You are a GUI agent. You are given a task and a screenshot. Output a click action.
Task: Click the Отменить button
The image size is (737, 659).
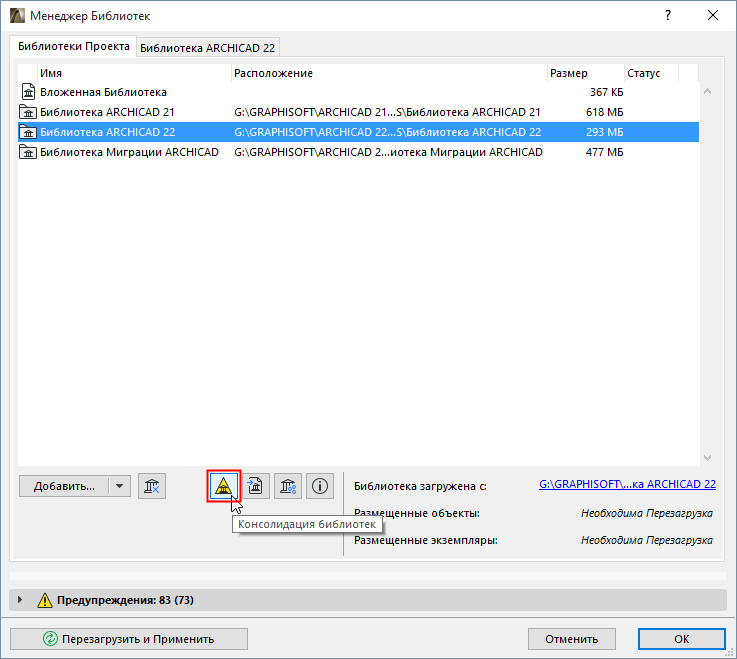pyautogui.click(x=572, y=639)
